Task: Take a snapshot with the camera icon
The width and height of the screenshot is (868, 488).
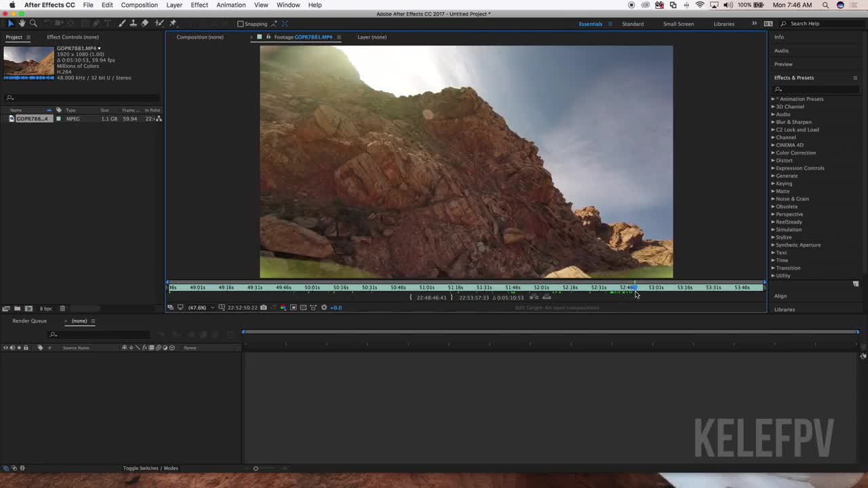Action: (x=264, y=308)
